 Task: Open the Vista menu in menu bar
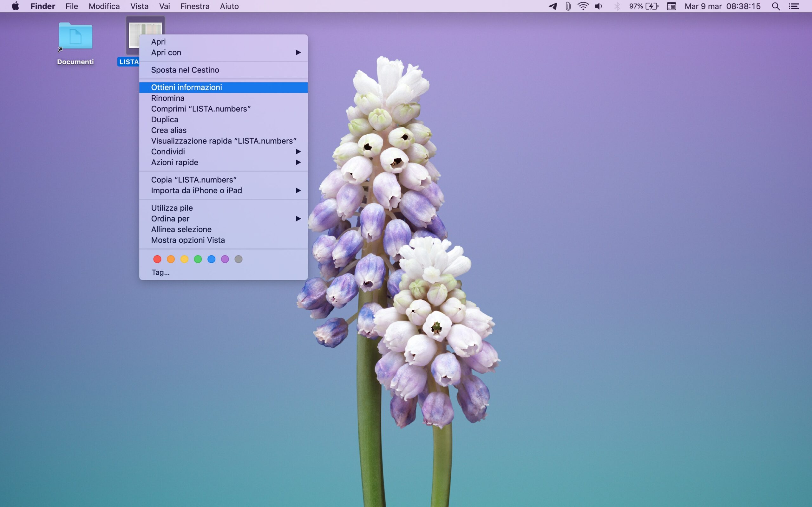point(139,6)
